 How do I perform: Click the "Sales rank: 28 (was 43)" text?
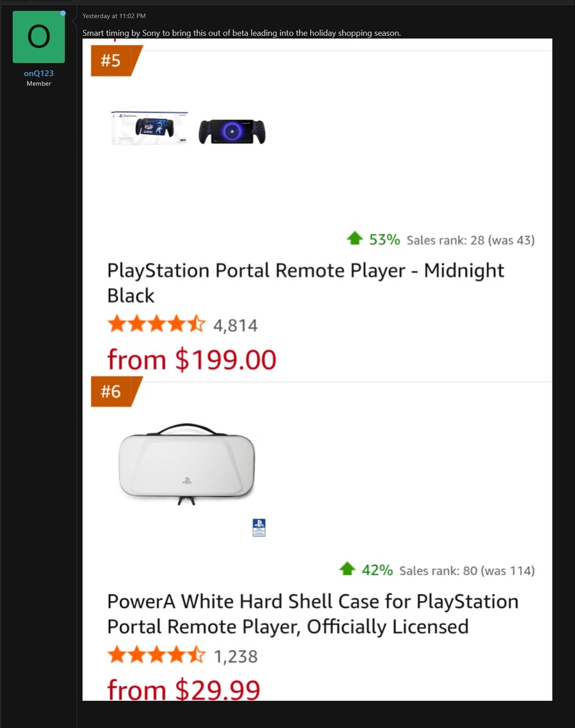470,240
